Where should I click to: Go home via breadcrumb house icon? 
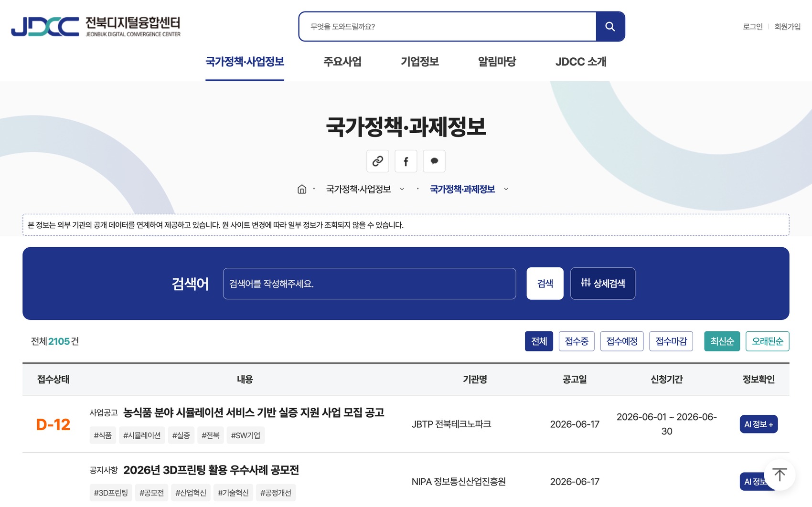point(302,189)
